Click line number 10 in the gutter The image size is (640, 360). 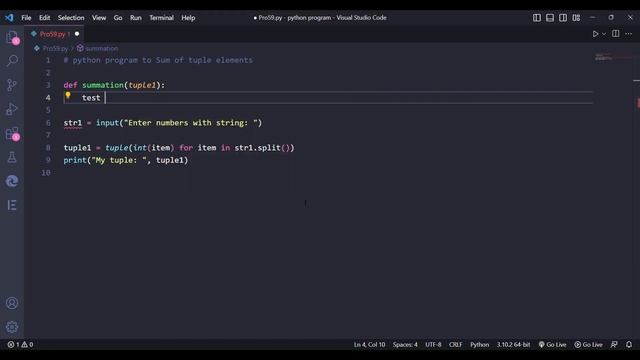(46, 173)
